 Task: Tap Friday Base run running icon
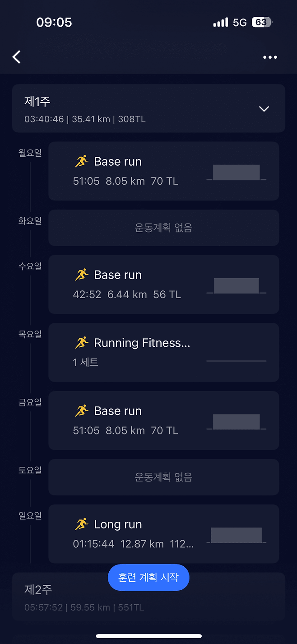tap(82, 411)
